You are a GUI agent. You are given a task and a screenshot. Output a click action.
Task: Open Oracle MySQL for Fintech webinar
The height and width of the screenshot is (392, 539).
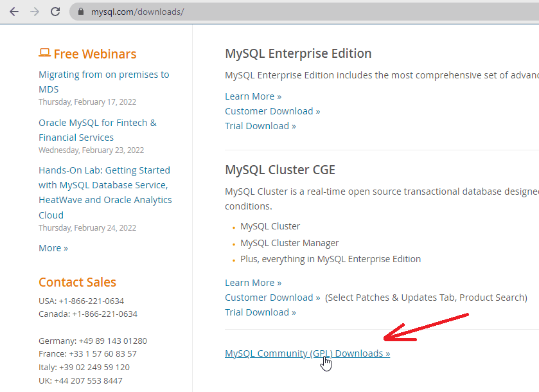coord(98,130)
